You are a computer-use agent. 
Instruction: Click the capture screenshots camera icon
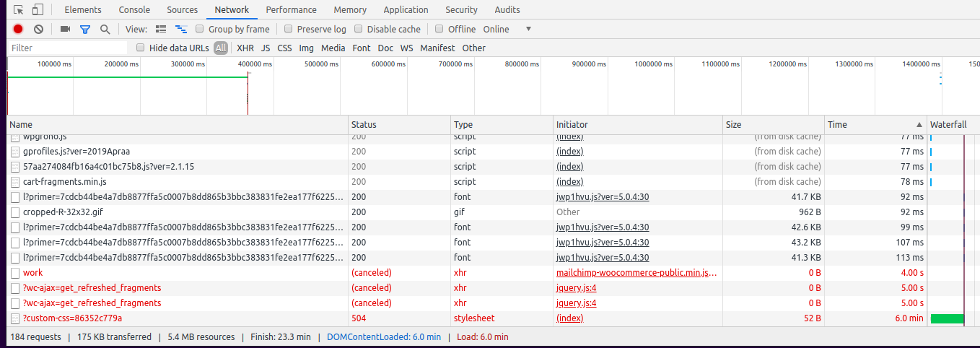[x=65, y=29]
